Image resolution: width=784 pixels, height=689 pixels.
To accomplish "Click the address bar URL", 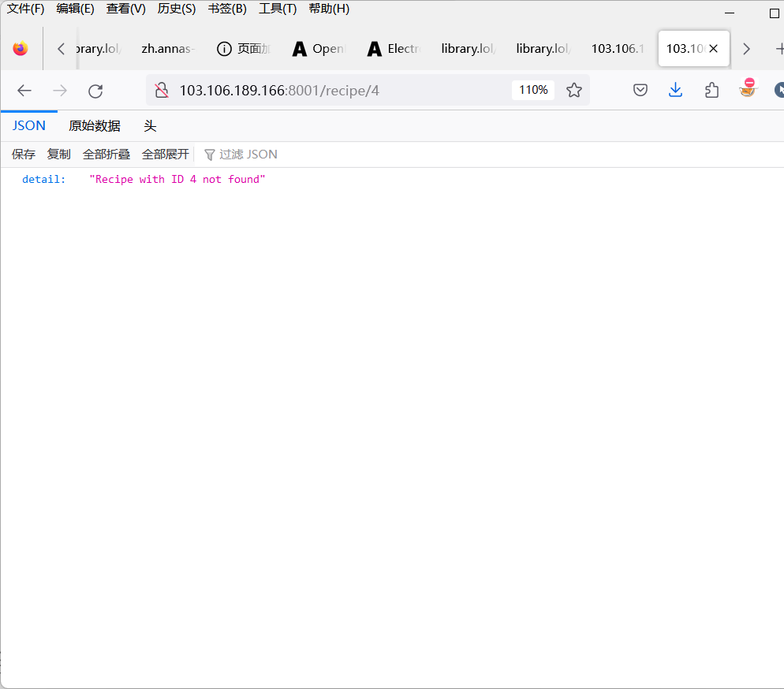I will [x=279, y=91].
